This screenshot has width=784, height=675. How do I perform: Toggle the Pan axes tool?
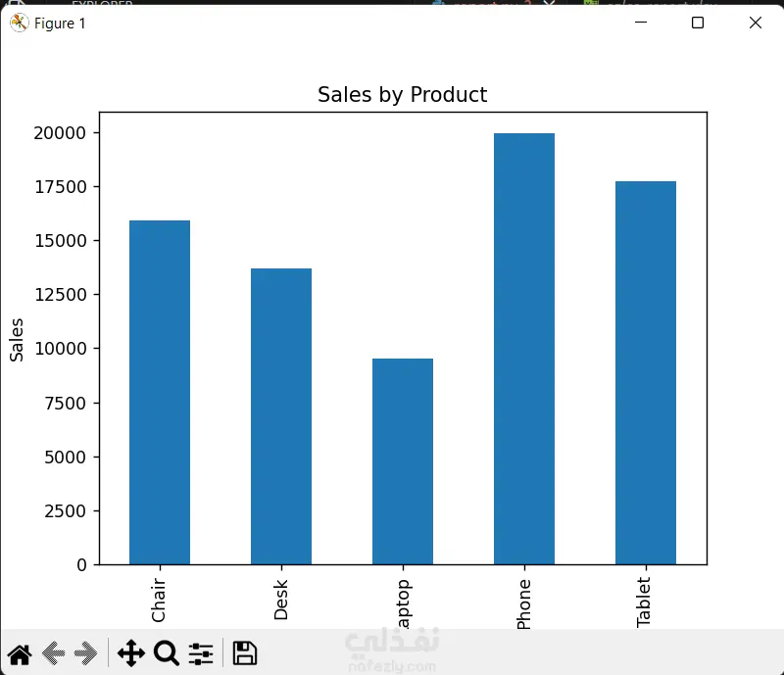click(130, 653)
